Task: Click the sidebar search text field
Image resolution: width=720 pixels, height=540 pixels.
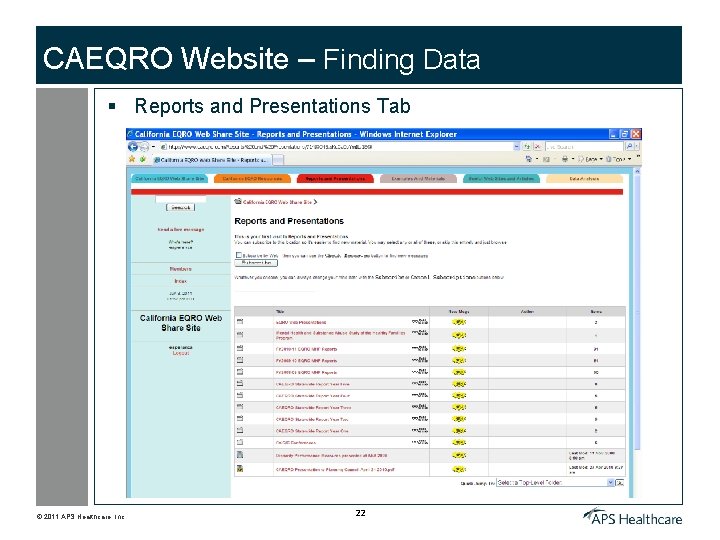Action: (x=180, y=199)
